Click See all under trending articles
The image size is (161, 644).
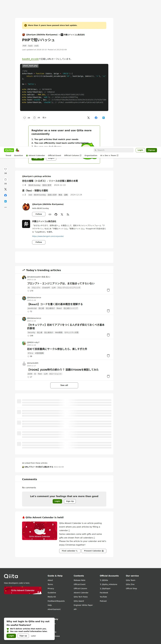64,385
